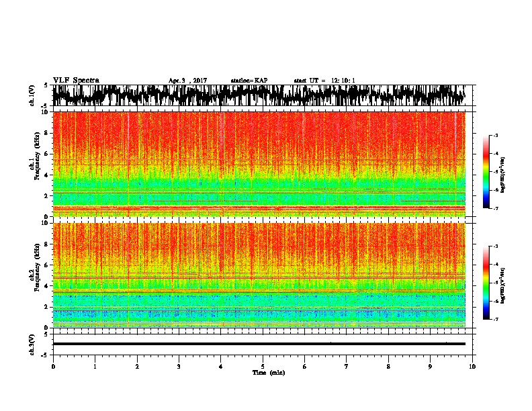Click the "10" tick on the time axis
Screen dimensions: 532x411
point(472,367)
